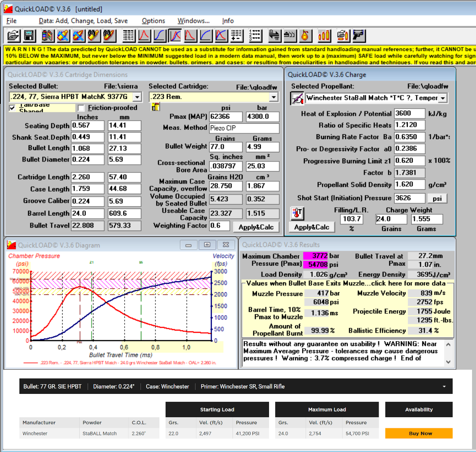Image resolution: width=476 pixels, height=452 pixels.
Task: Click the small yellow icon below Selected Cartridge
Action: pos(155,107)
